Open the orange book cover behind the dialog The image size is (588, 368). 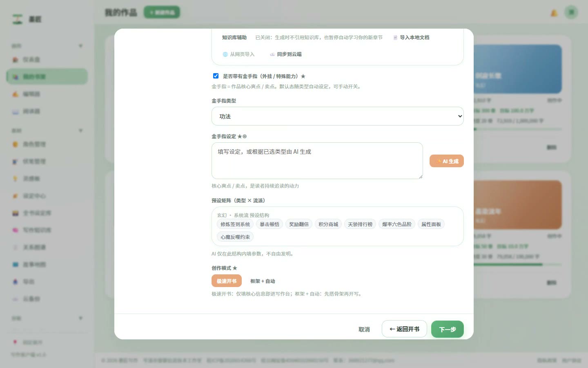point(517,205)
